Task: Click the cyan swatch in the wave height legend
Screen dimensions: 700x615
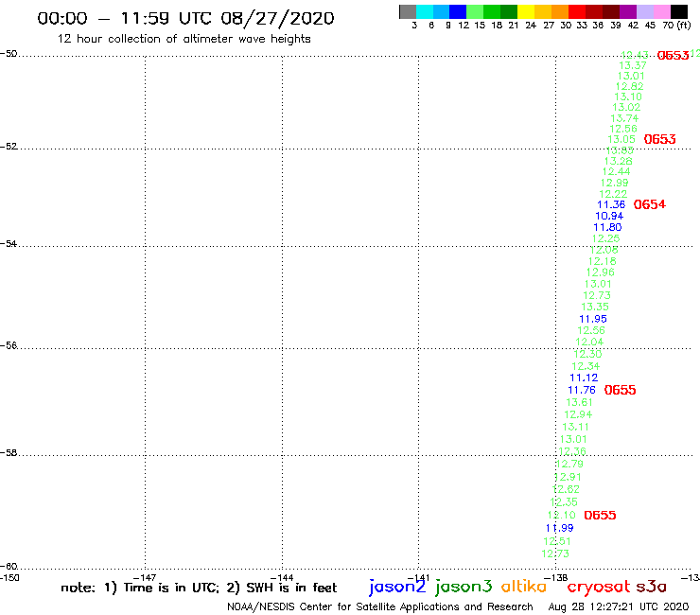Action: coord(424,11)
